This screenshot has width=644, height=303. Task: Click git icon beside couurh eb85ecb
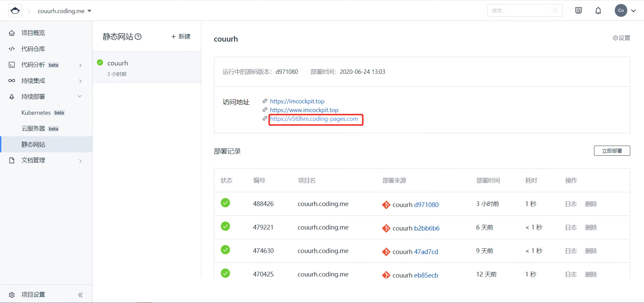pyautogui.click(x=386, y=275)
